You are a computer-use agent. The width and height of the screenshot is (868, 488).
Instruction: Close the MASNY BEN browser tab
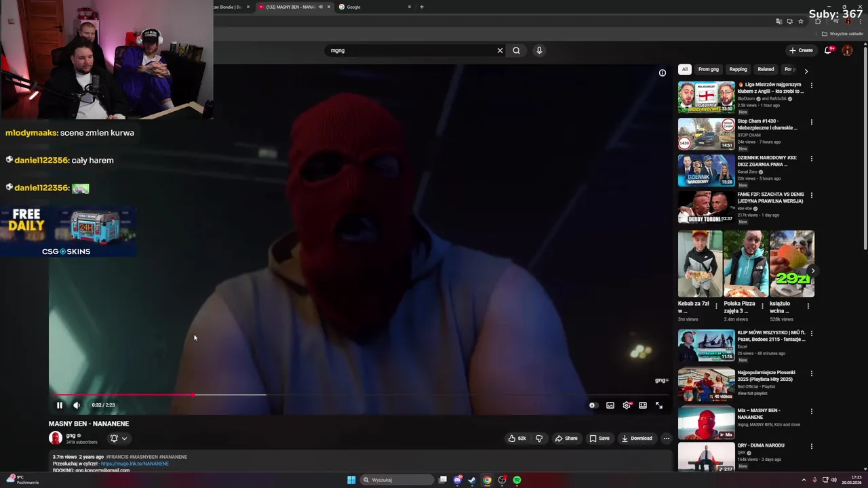[329, 7]
